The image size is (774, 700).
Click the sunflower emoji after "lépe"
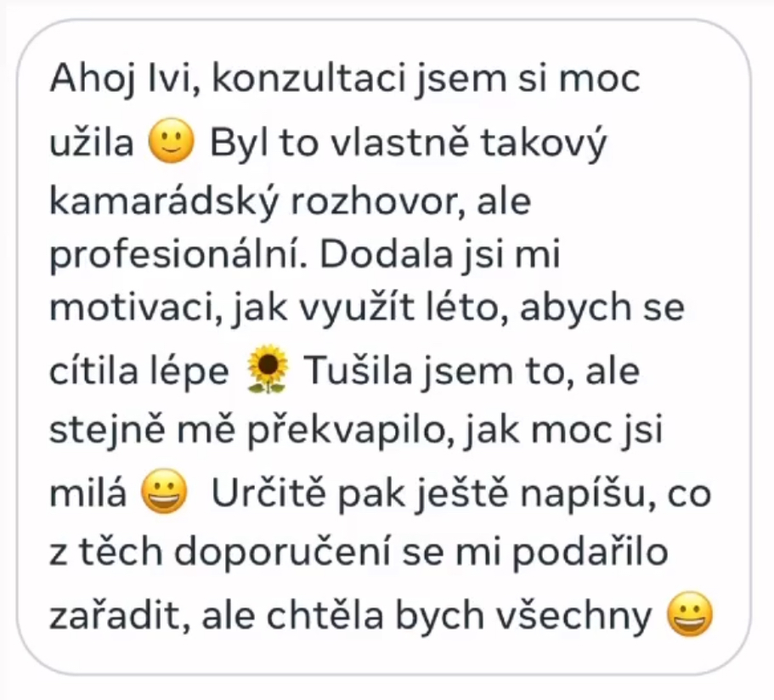(267, 369)
